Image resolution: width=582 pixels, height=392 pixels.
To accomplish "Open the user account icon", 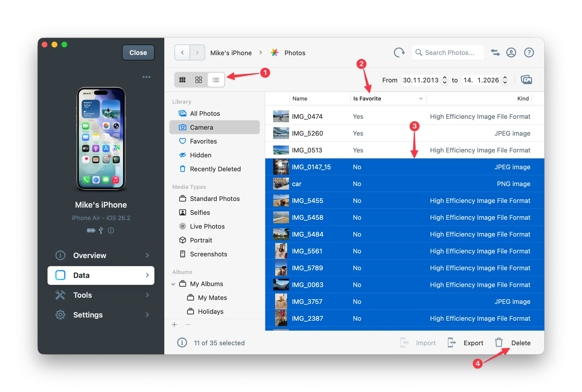I will [511, 52].
